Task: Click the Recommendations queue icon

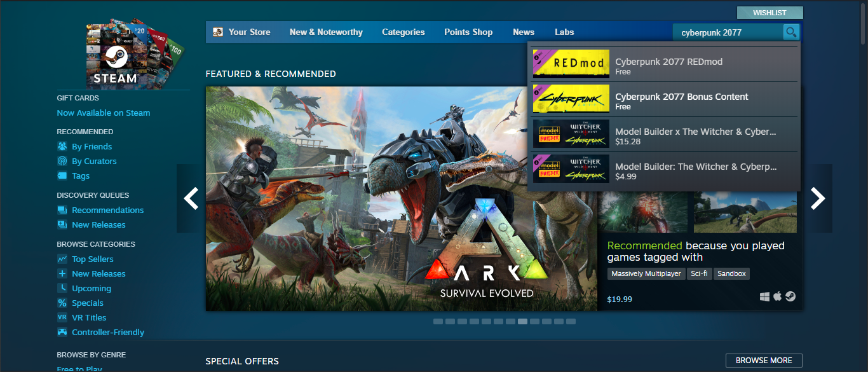Action: [x=62, y=210]
